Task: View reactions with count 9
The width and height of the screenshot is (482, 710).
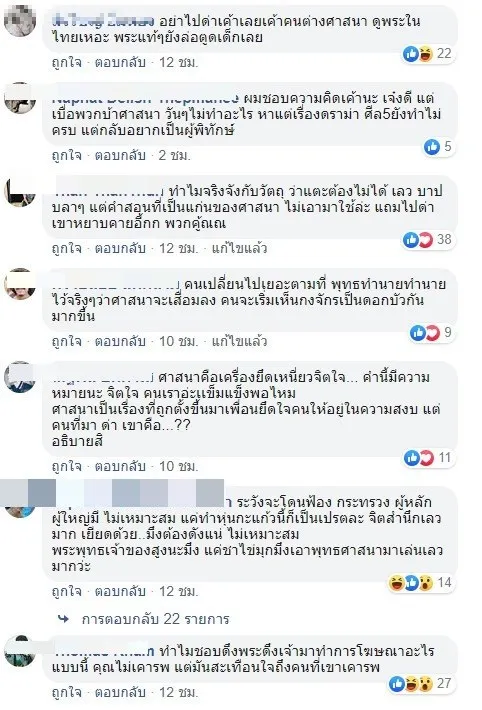Action: (431, 332)
